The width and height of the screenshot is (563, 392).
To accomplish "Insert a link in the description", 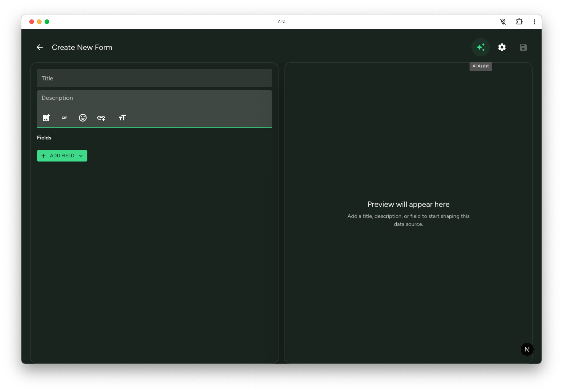I will [101, 118].
